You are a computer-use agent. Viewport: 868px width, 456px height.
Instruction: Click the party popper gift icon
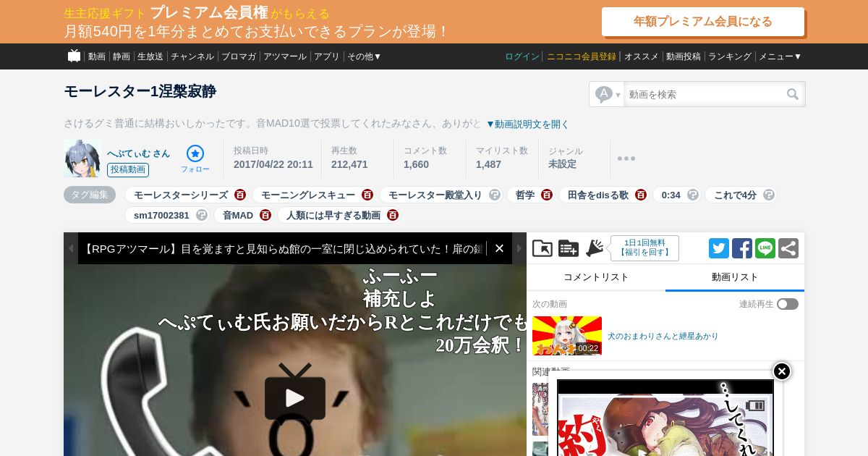tap(595, 248)
